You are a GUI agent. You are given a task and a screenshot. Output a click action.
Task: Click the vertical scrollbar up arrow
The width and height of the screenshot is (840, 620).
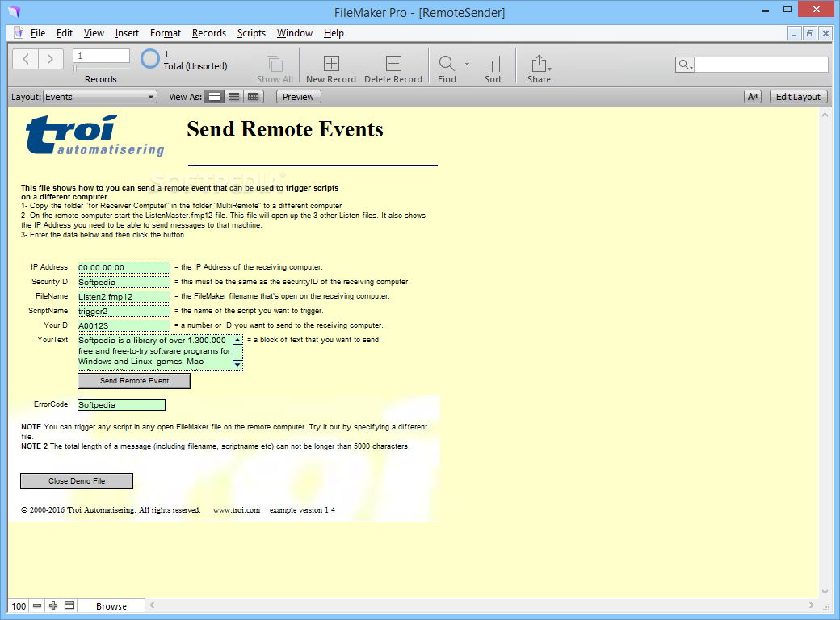coord(825,115)
